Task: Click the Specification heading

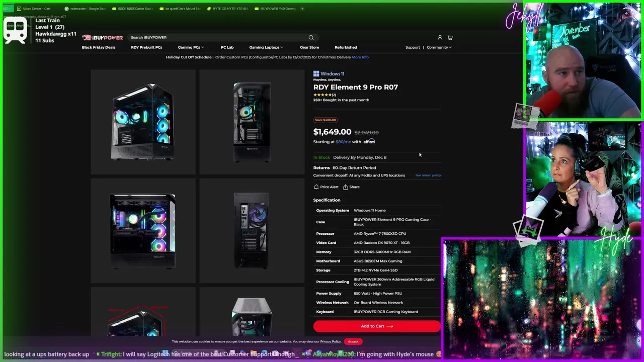Action: pyautogui.click(x=327, y=200)
